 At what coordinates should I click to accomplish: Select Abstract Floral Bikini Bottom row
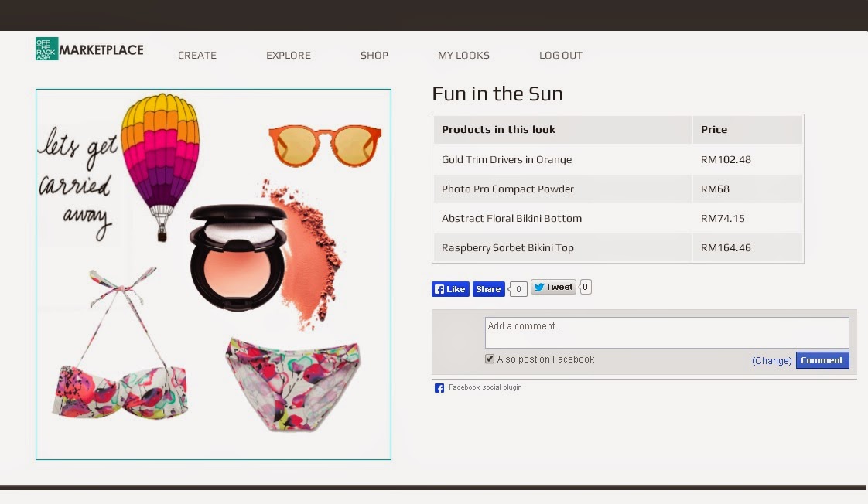pos(618,218)
